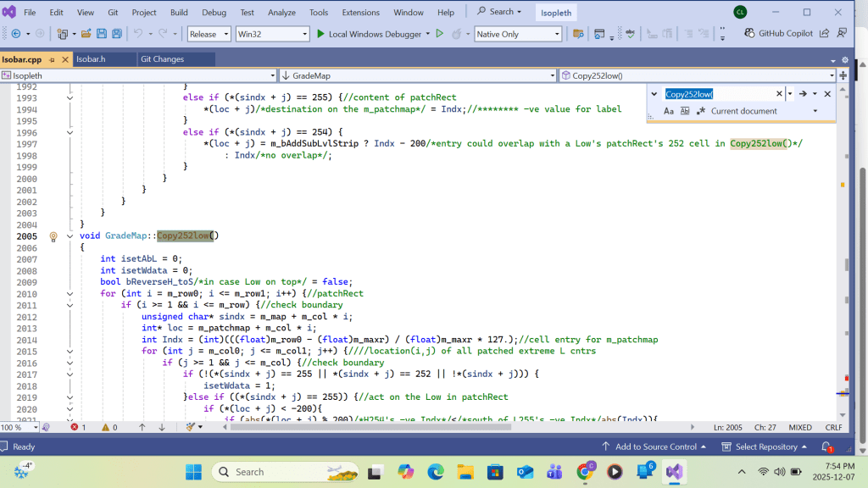Click the Open File folder icon
This screenshot has width=868, height=488.
click(x=86, y=34)
